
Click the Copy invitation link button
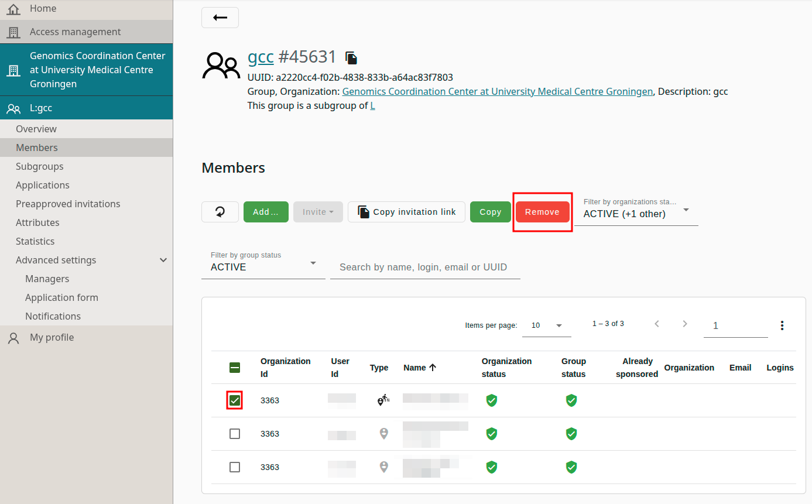[x=406, y=212]
